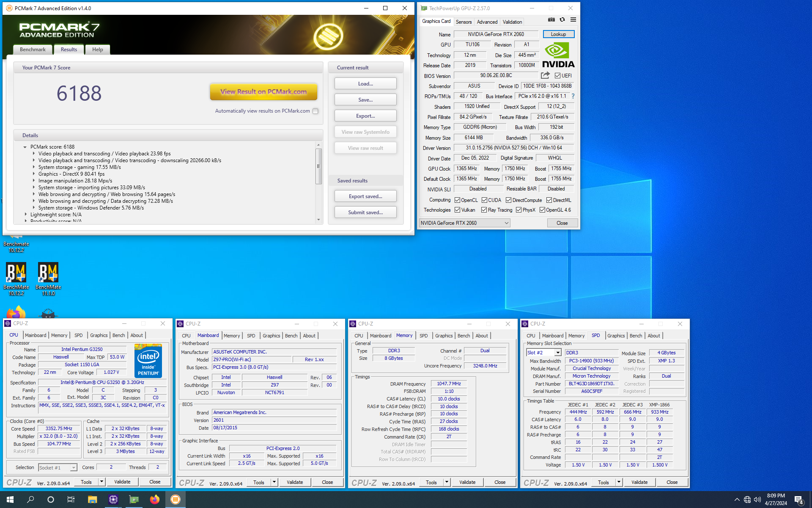Image resolution: width=812 pixels, height=508 pixels.
Task: Click the Close button in GPU-Z
Action: tap(562, 223)
